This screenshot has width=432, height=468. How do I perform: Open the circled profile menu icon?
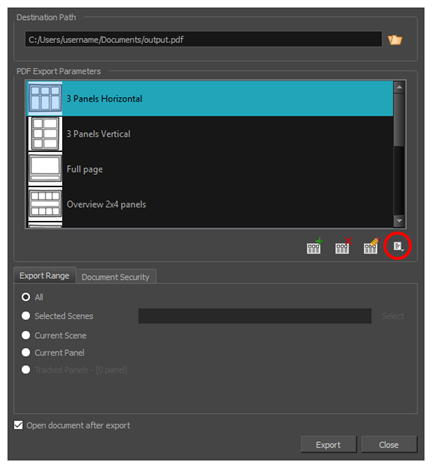pyautogui.click(x=398, y=247)
